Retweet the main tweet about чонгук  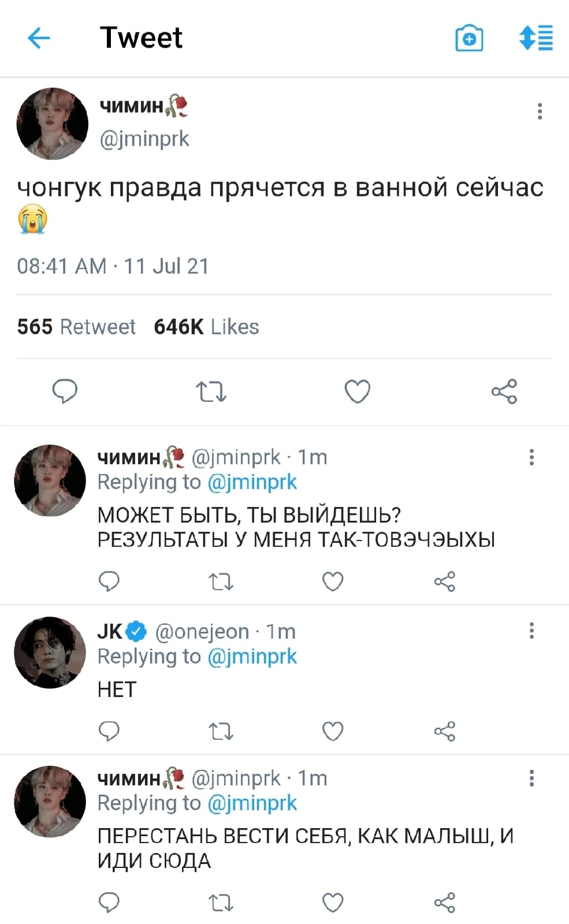211,392
